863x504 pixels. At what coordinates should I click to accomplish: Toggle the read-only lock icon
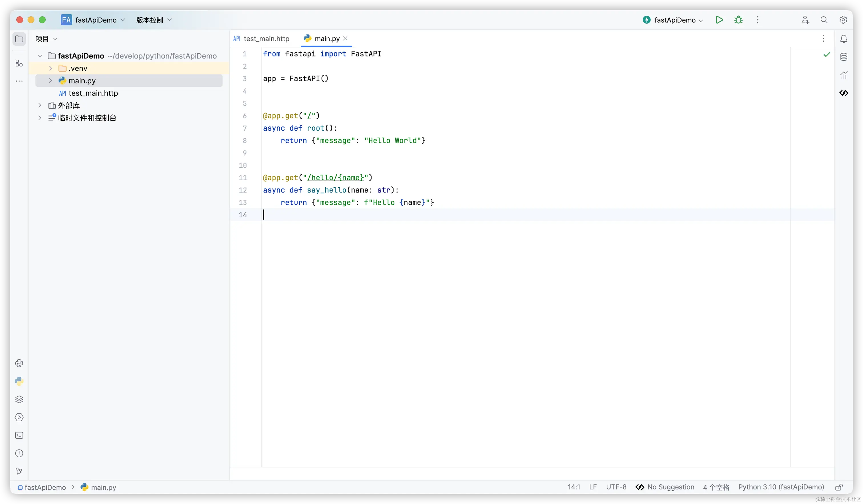coord(839,487)
